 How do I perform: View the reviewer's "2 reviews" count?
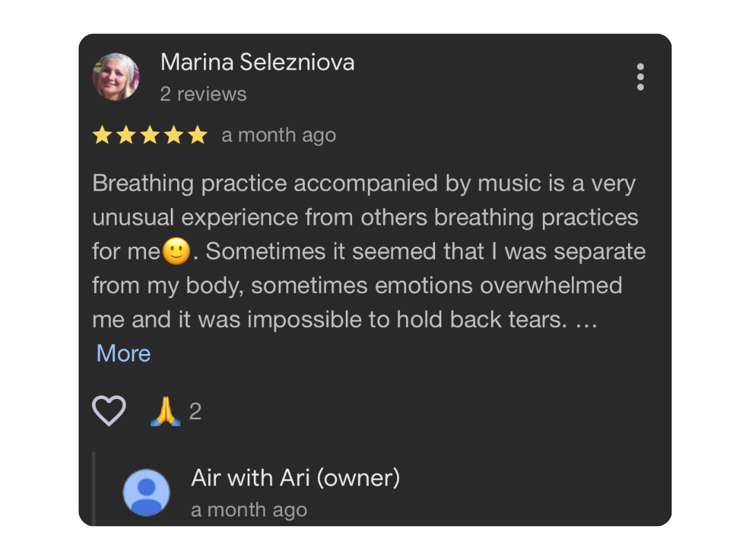(203, 94)
